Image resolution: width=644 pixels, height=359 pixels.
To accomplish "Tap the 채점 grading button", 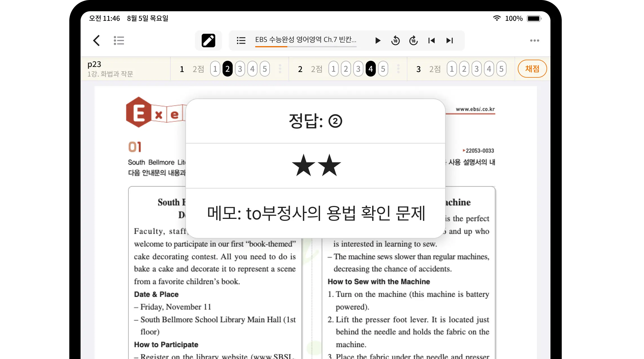I will pyautogui.click(x=532, y=69).
